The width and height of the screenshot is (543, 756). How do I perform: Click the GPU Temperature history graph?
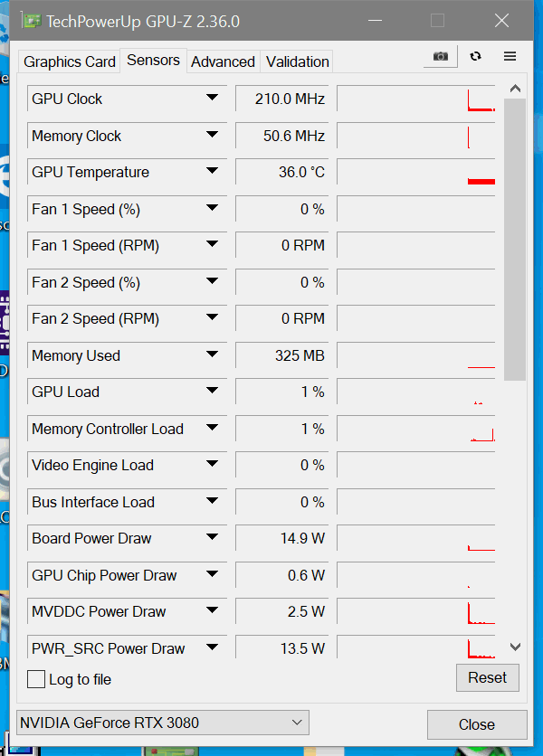[416, 172]
